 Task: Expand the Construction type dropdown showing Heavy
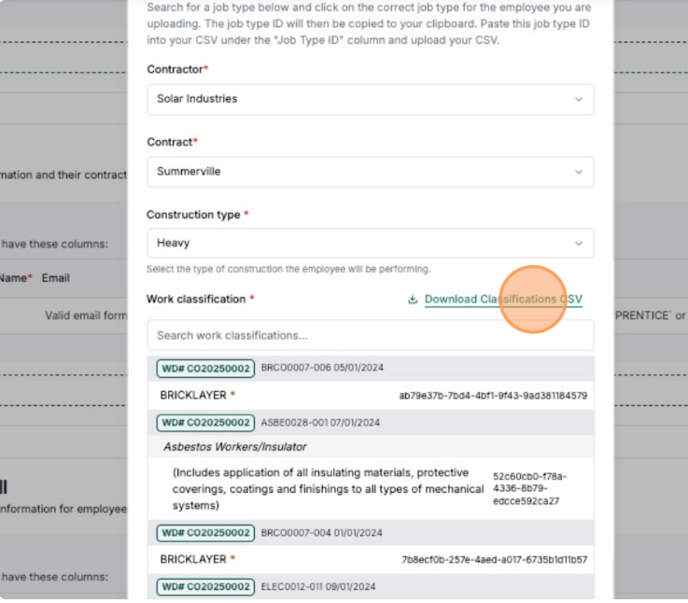tap(370, 243)
